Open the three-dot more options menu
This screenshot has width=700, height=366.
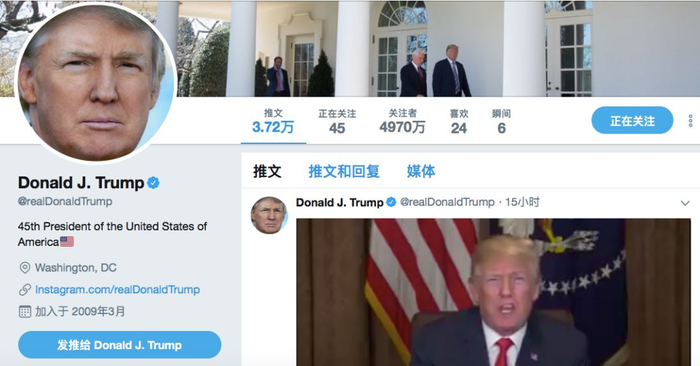[x=690, y=121]
